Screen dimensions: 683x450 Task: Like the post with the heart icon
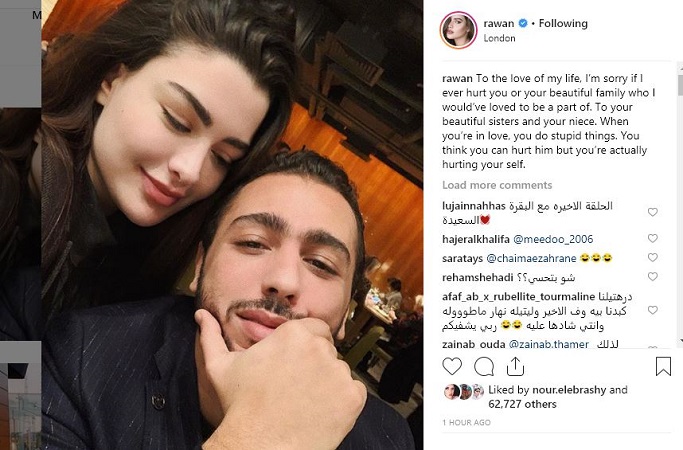pyautogui.click(x=452, y=366)
